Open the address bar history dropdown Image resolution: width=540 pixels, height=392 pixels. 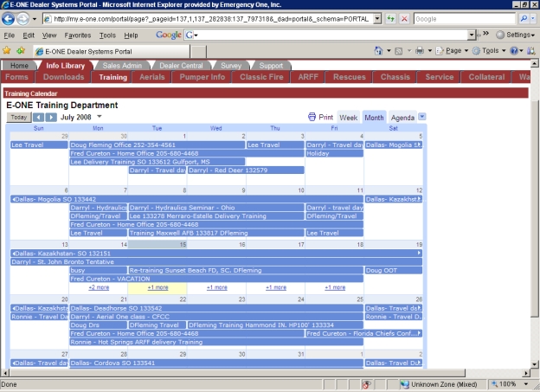(x=377, y=18)
